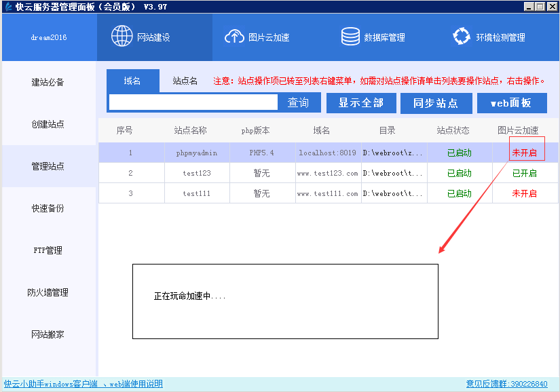Screen dimensions: 560x392
Task: Click the 目录 column header
Action: click(387, 130)
